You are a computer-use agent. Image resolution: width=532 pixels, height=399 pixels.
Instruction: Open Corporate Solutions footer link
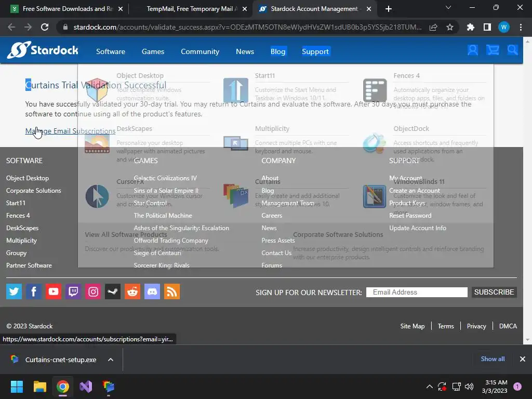pyautogui.click(x=34, y=191)
